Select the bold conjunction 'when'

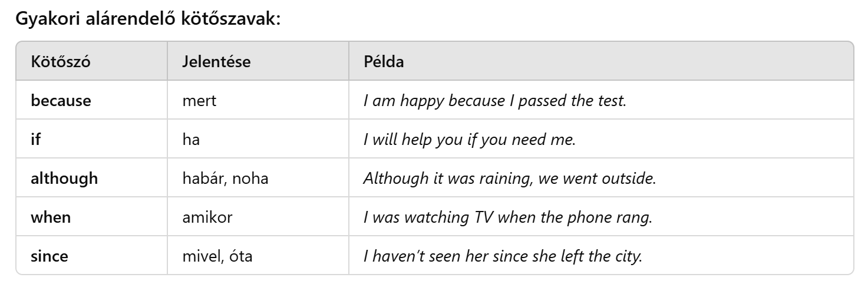[51, 217]
